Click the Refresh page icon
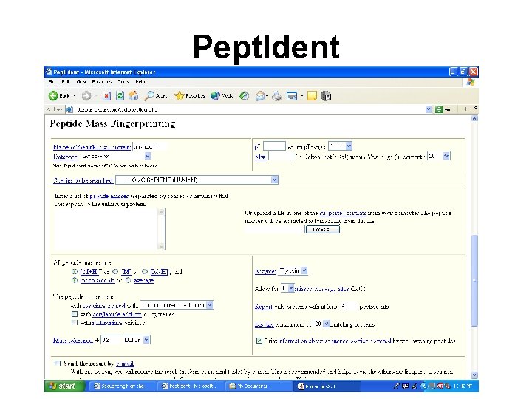The image size is (532, 399). pyautogui.click(x=120, y=96)
